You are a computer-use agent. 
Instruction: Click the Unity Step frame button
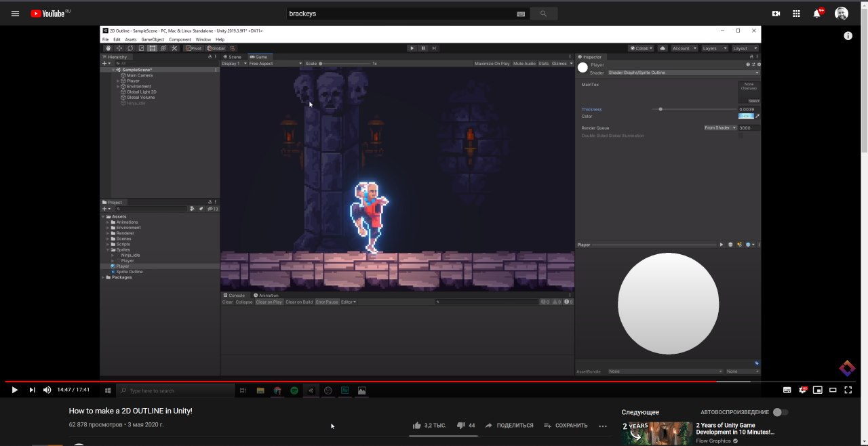click(434, 48)
